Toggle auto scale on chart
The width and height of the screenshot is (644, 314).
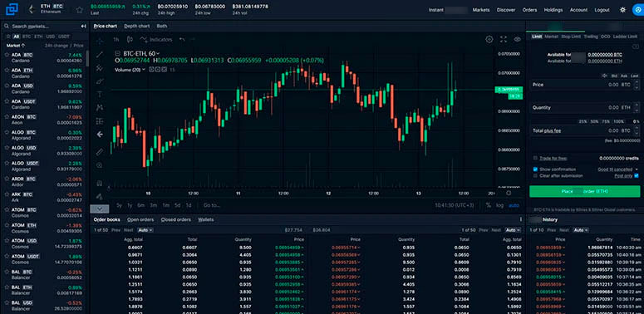click(x=514, y=205)
